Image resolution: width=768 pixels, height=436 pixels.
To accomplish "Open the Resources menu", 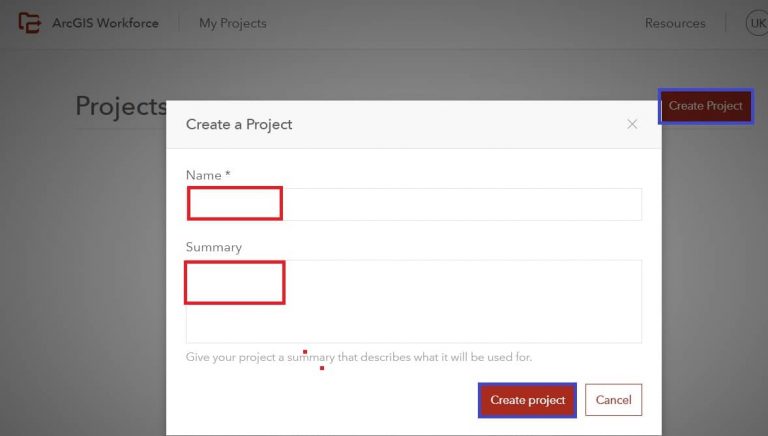I will [x=675, y=23].
